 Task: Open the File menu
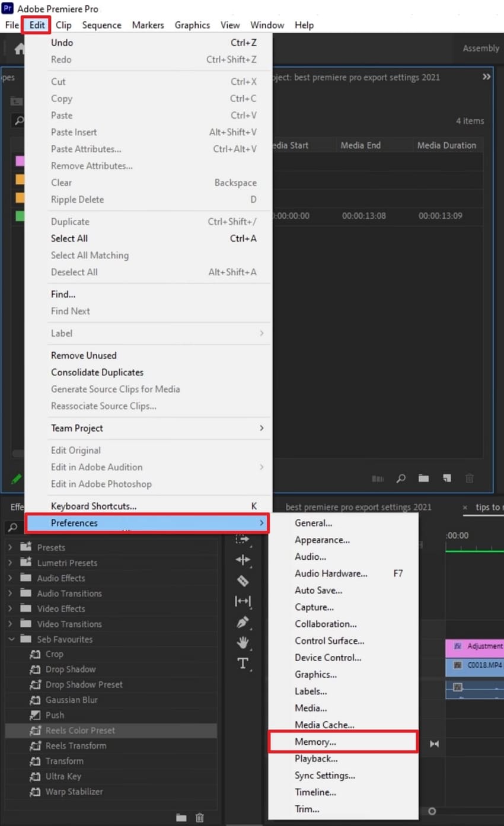(x=12, y=25)
